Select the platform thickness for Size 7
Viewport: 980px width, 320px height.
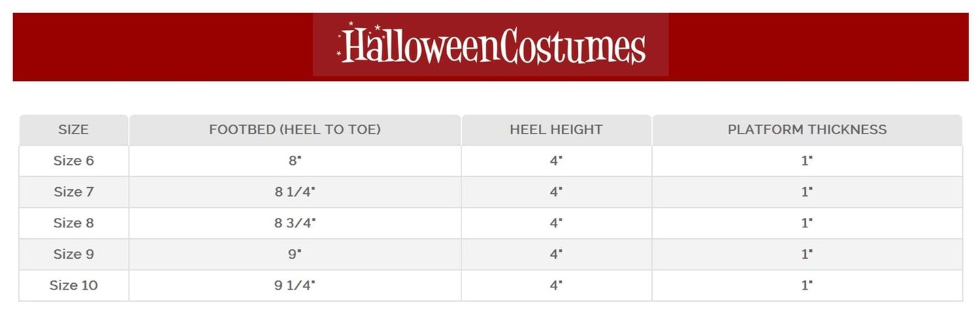807,192
